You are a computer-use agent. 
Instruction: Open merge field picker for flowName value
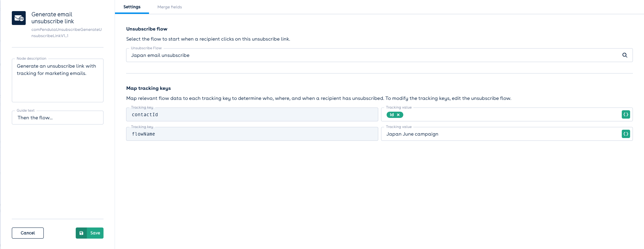pyautogui.click(x=626, y=134)
